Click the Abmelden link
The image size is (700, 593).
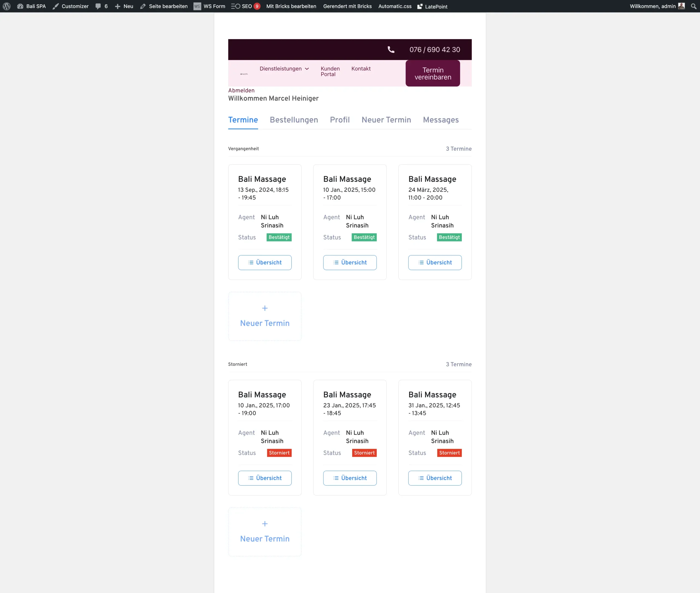tap(241, 90)
